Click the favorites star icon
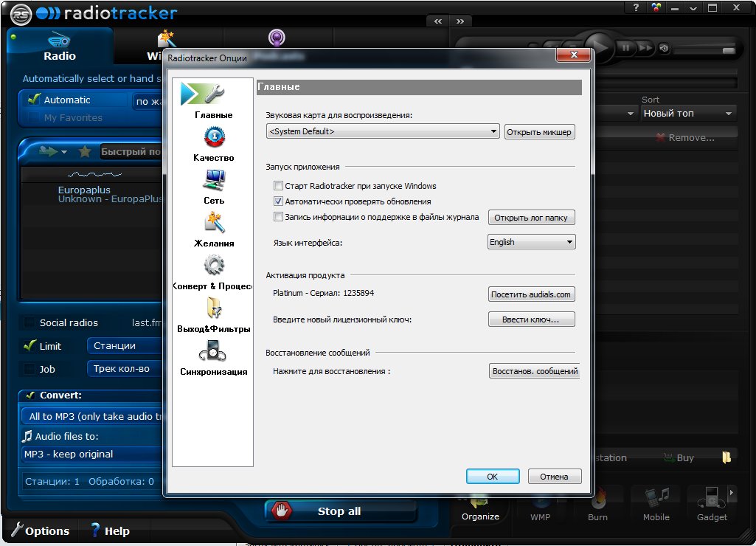Image resolution: width=756 pixels, height=546 pixels. coord(85,151)
